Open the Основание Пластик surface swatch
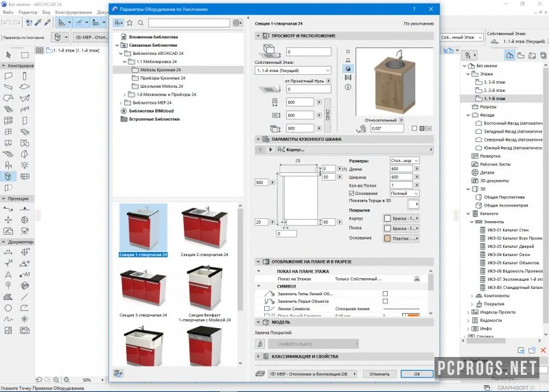The image size is (549, 392). click(401, 238)
